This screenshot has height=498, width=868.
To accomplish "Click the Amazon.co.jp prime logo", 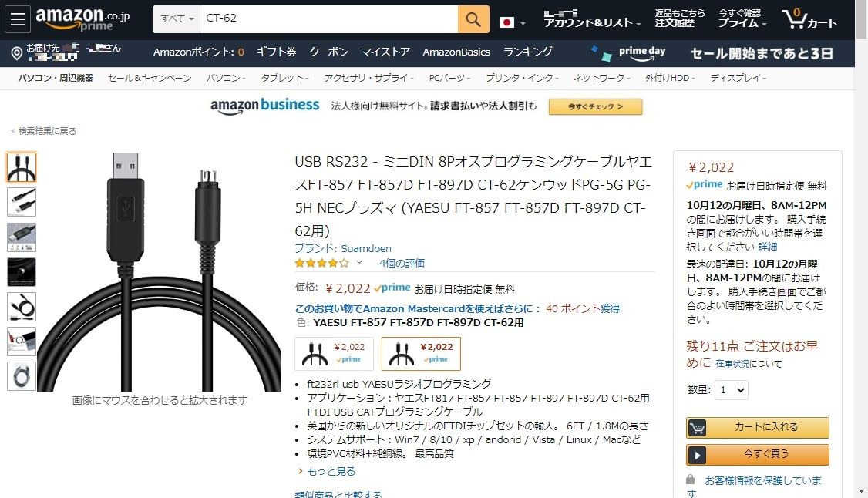I will click(x=82, y=19).
